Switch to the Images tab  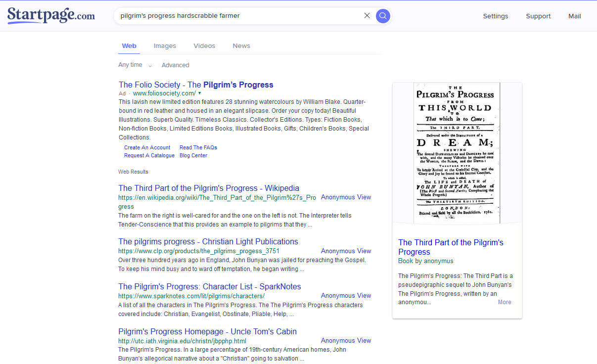165,45
